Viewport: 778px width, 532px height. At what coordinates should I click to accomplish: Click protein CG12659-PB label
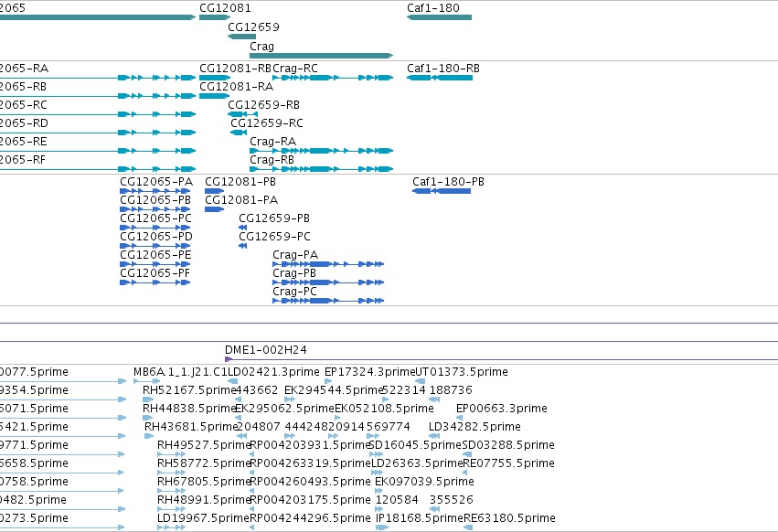274,218
